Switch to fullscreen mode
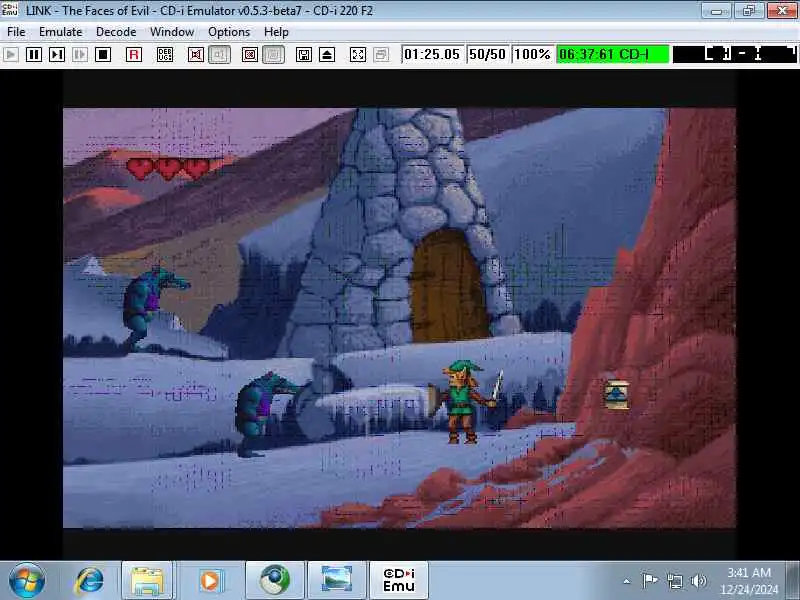This screenshot has width=800, height=600. point(358,55)
